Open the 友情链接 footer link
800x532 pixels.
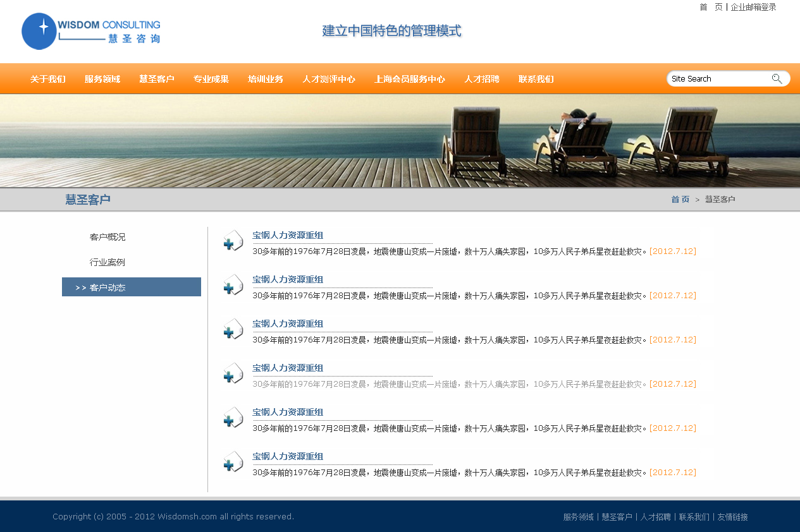click(x=732, y=517)
